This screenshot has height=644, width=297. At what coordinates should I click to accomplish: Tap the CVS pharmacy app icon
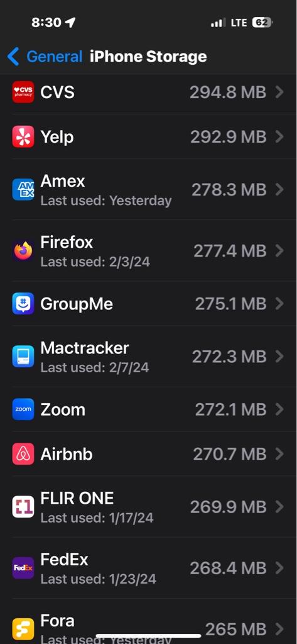pyautogui.click(x=23, y=92)
